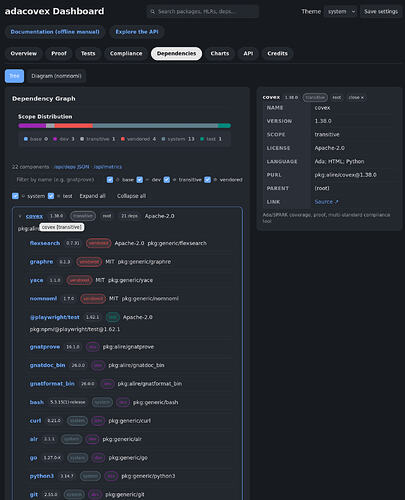The width and height of the screenshot is (405, 500).
Task: Click the dev legend color dot
Action: pyautogui.click(x=55, y=139)
